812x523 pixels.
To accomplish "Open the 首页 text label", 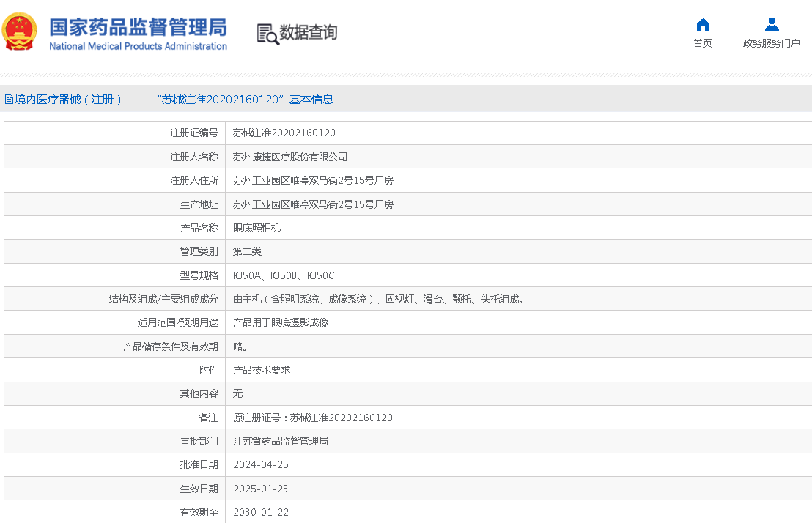I will click(x=702, y=43).
